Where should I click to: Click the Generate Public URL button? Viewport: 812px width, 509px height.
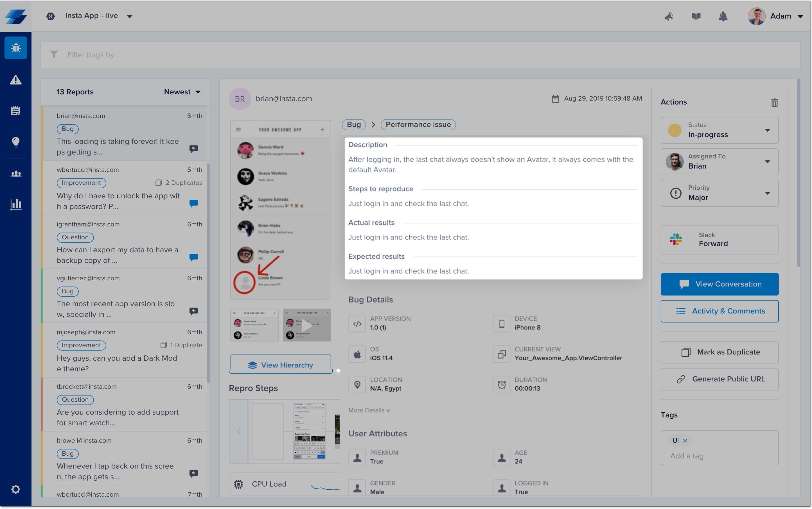click(719, 379)
